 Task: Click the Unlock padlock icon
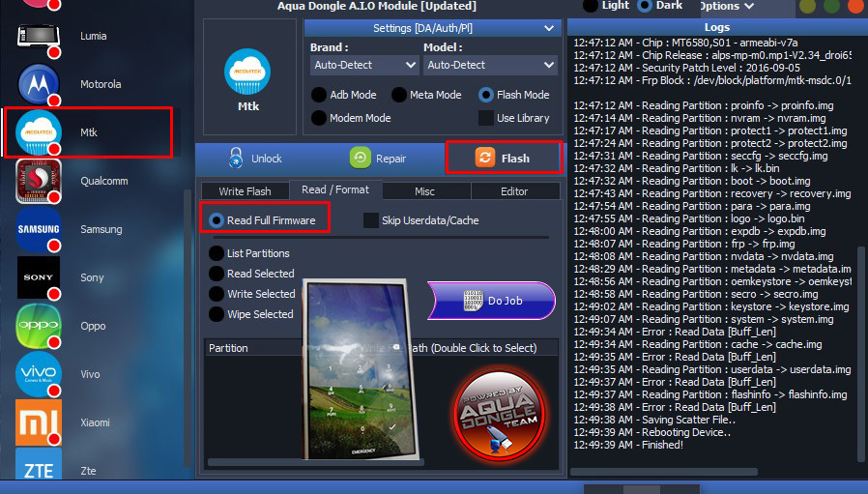(x=236, y=158)
